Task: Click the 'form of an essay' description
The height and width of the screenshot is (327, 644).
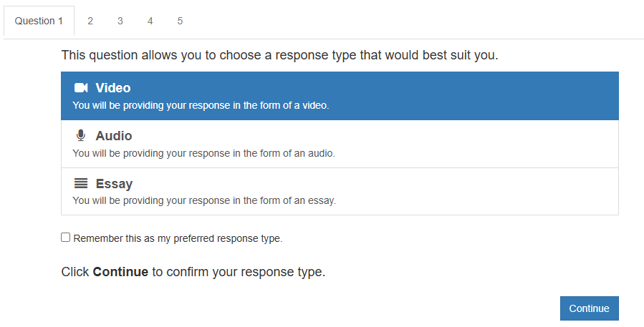Action: 204,200
